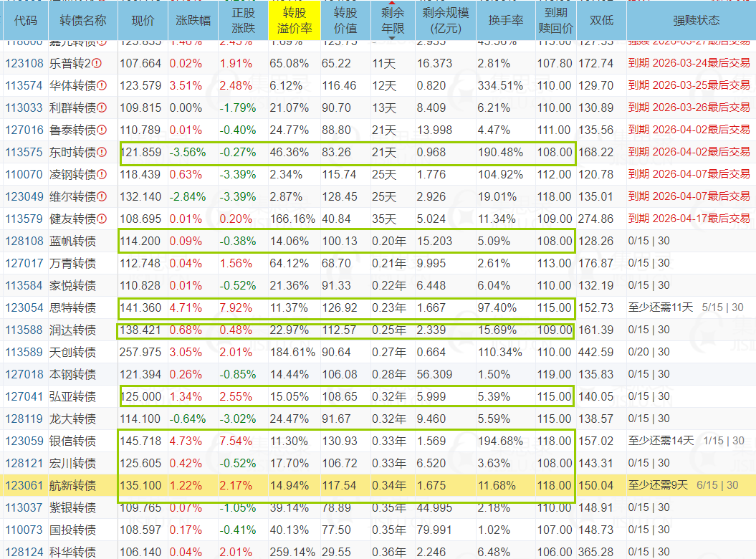The image size is (756, 559).
Task: Sort table by 涨跌幅 column header
Action: coord(193,21)
